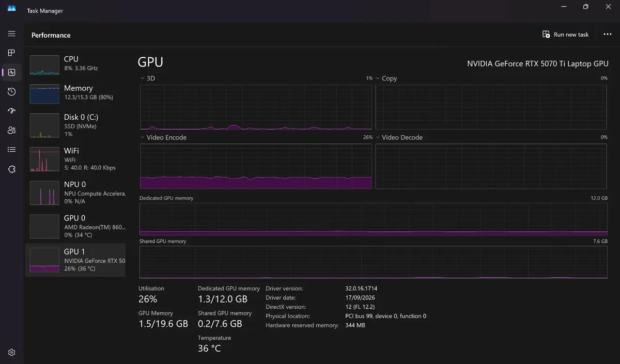Click the PCI bus 99 physical location
The image size is (620, 364).
coord(385,316)
